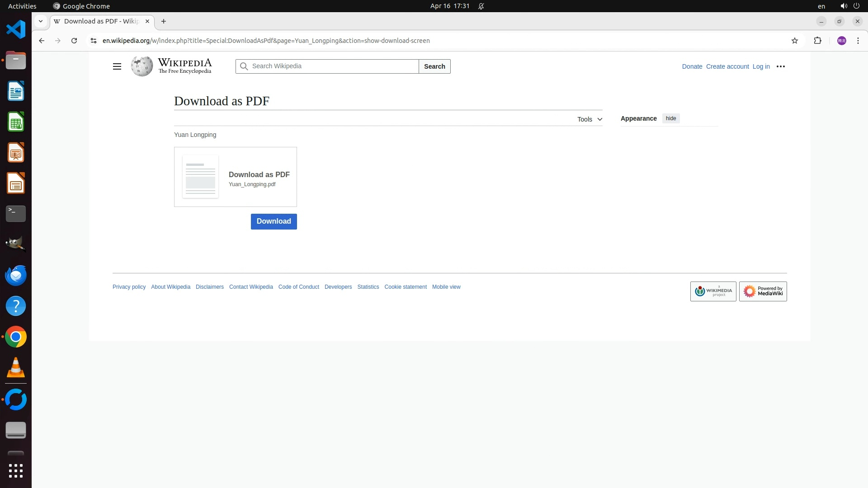Open the new tab plus button

tap(164, 21)
